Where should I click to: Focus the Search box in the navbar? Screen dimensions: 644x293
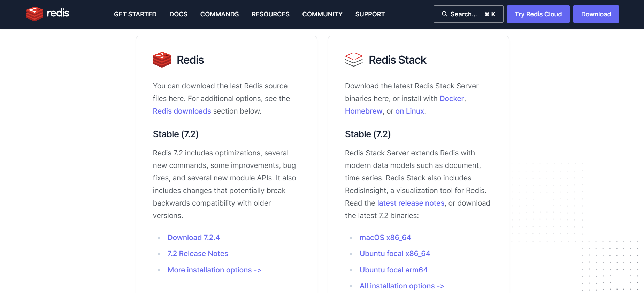coord(468,14)
